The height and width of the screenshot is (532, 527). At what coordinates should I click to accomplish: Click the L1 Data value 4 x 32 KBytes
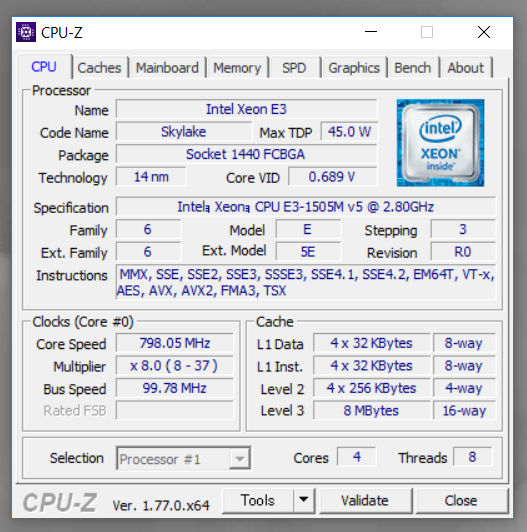point(372,343)
